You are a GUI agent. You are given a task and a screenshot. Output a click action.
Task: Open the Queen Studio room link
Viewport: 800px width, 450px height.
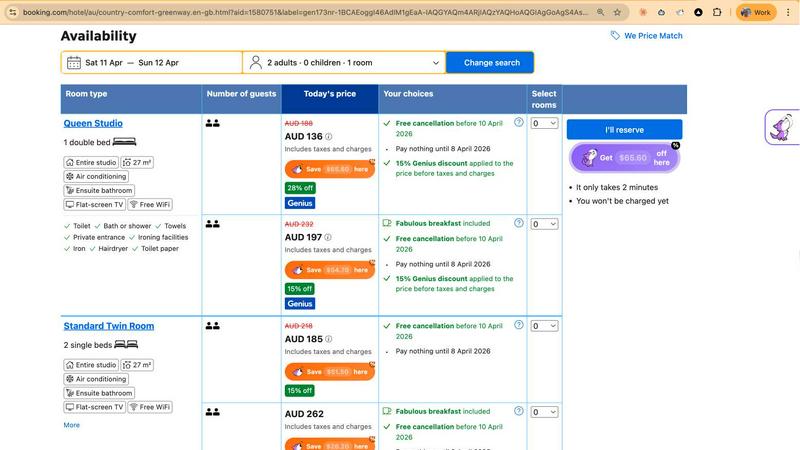(93, 124)
